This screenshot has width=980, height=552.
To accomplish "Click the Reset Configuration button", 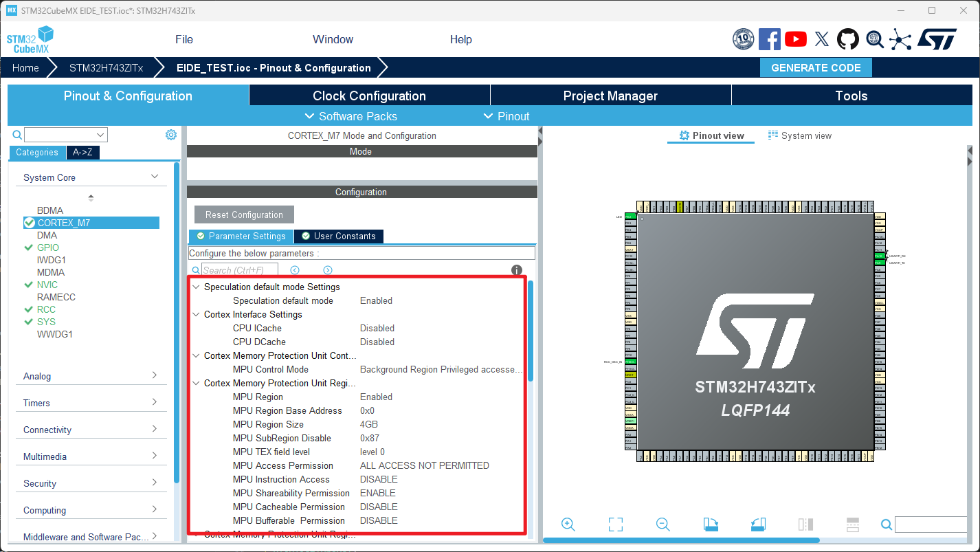I will point(243,214).
